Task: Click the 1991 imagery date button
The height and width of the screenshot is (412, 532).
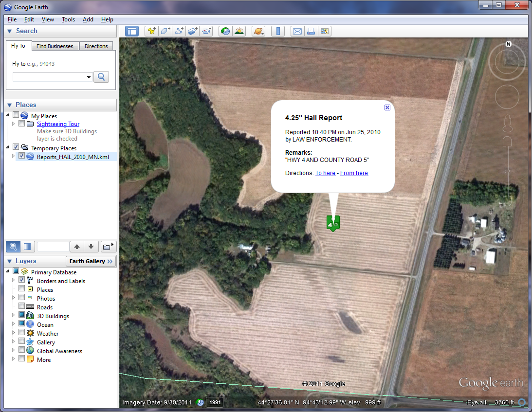Action: coord(215,402)
